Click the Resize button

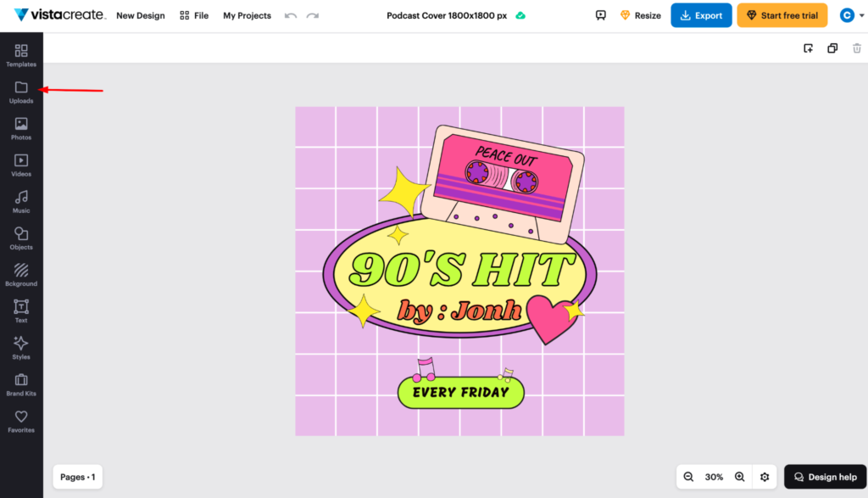point(641,15)
